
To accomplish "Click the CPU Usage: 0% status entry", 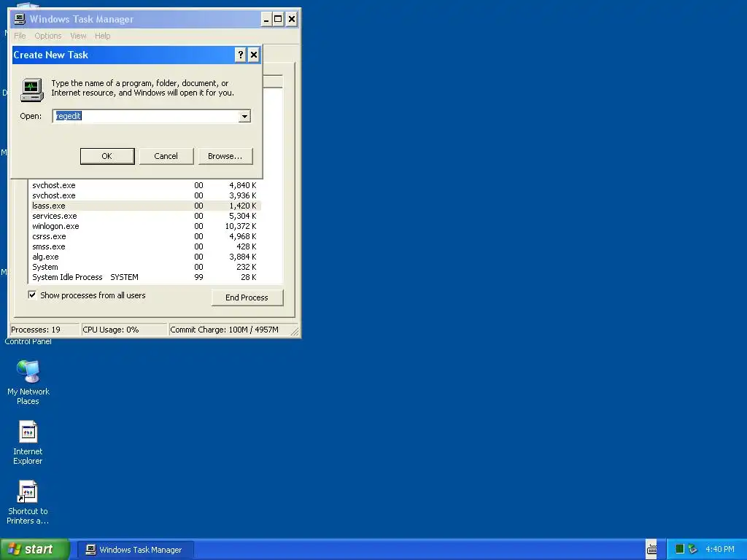I will pos(124,330).
